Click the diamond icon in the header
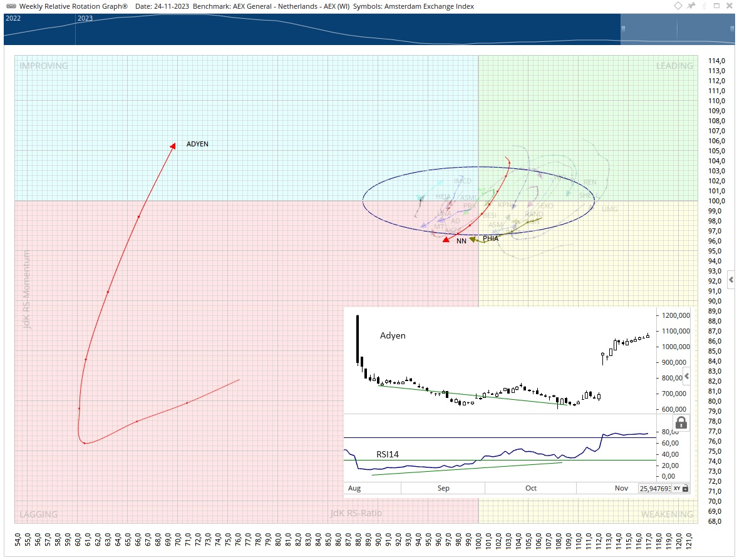The width and height of the screenshot is (737, 560). click(x=678, y=6)
